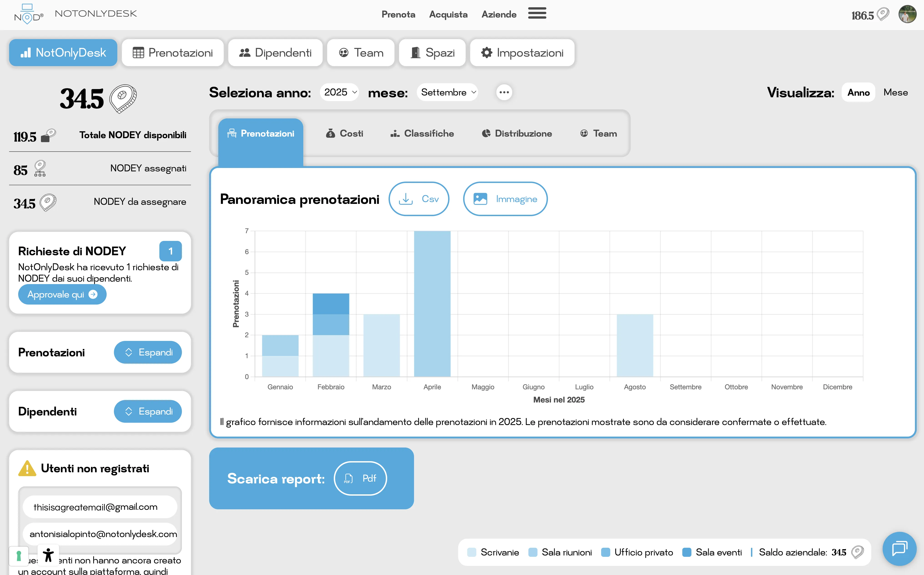Open the user profile avatar

point(907,15)
